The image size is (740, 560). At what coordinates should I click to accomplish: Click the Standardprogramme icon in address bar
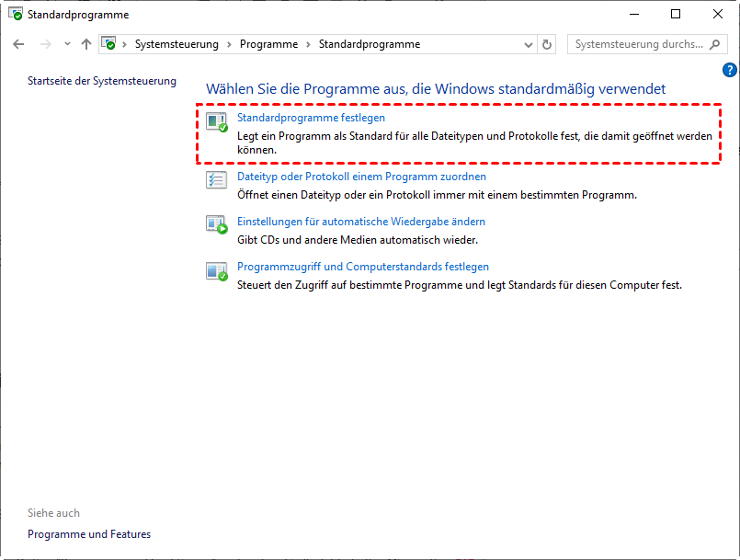(x=108, y=44)
